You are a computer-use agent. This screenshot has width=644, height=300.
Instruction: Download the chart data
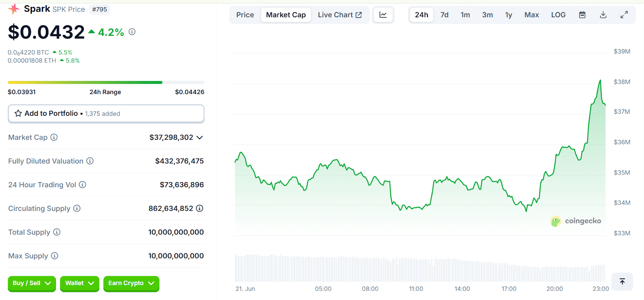click(x=603, y=15)
